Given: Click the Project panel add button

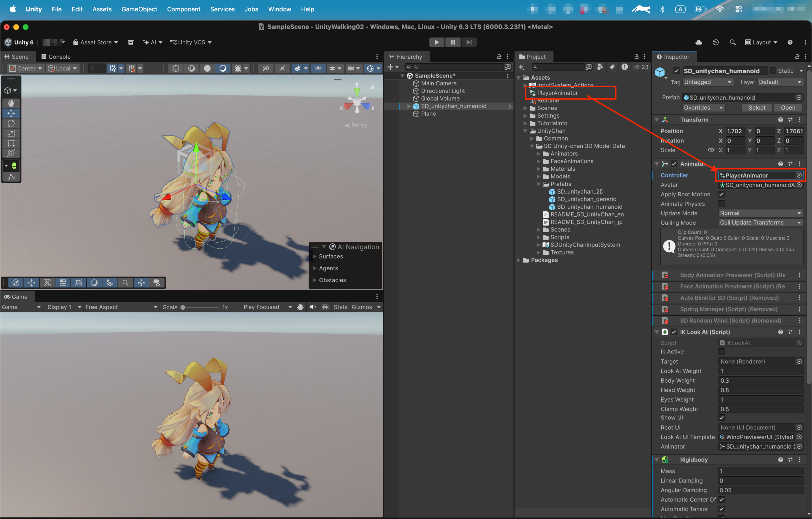Looking at the screenshot, I should pos(521,67).
